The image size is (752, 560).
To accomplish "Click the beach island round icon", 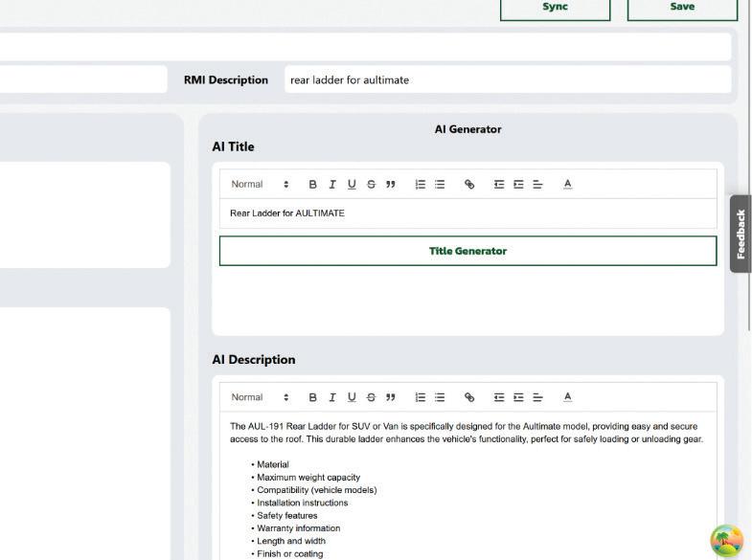I will [x=726, y=541].
